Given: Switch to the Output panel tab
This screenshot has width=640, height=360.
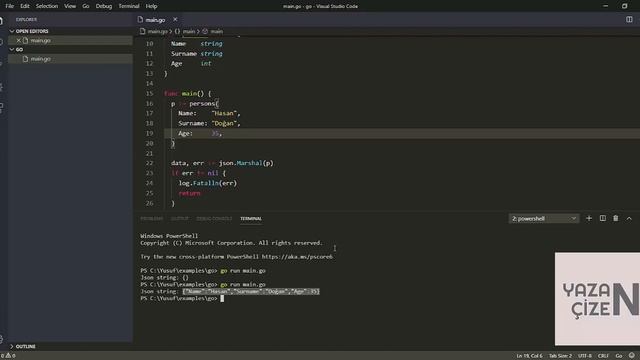Looking at the screenshot, I should [x=180, y=219].
